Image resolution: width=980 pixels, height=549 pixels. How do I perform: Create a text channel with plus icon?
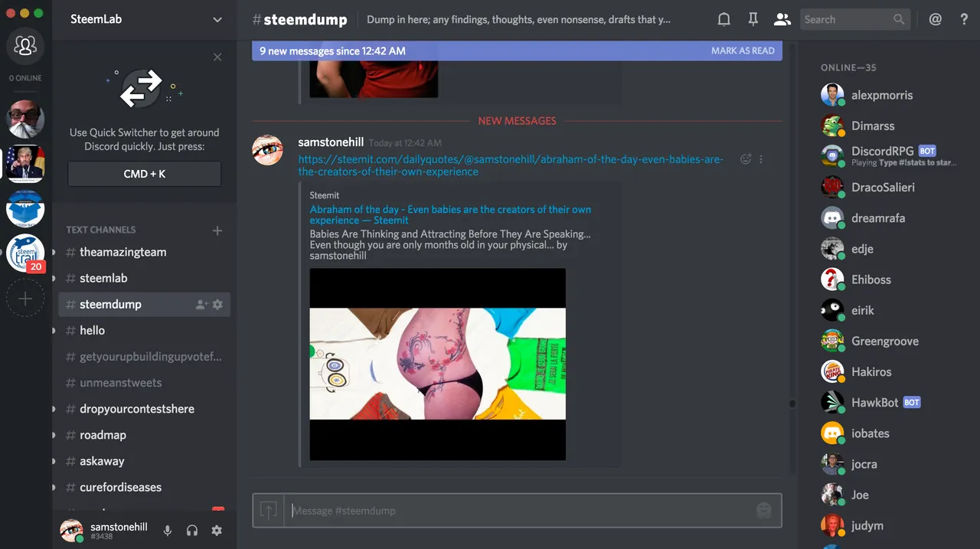click(217, 230)
